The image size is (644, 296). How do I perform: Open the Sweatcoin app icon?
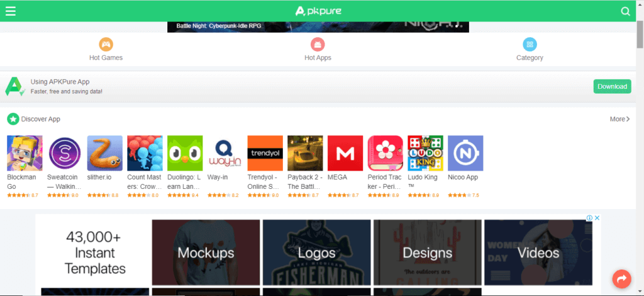point(65,153)
